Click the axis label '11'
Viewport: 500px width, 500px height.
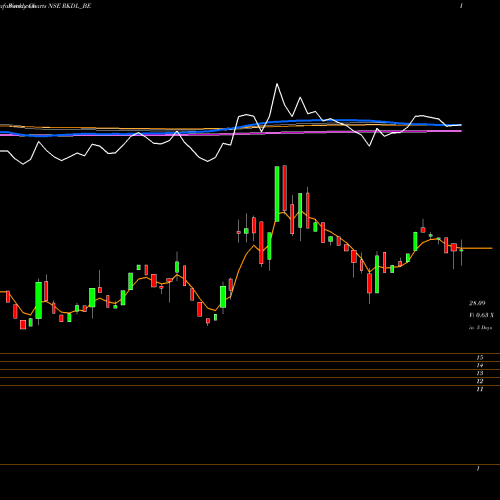480,389
